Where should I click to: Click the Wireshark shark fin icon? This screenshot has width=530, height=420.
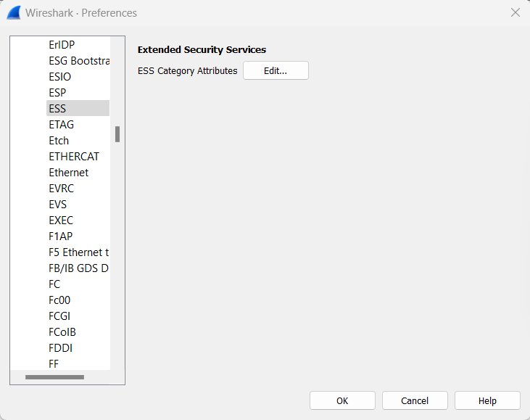[13, 12]
